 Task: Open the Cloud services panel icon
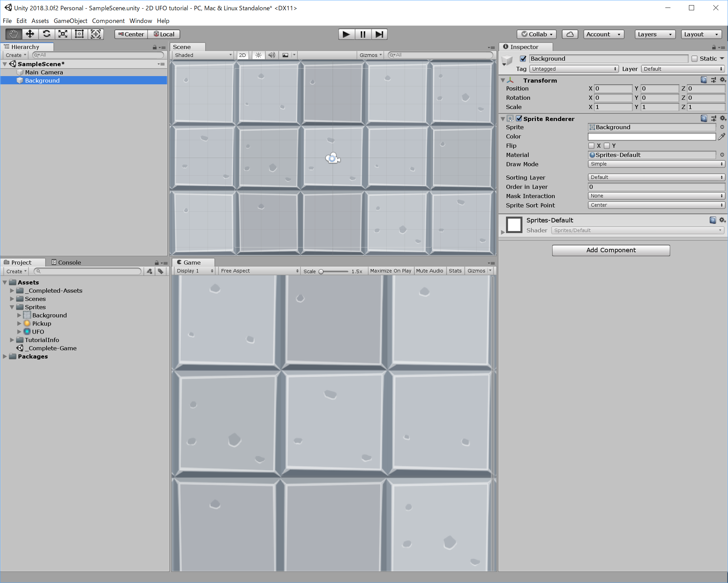[x=570, y=34]
